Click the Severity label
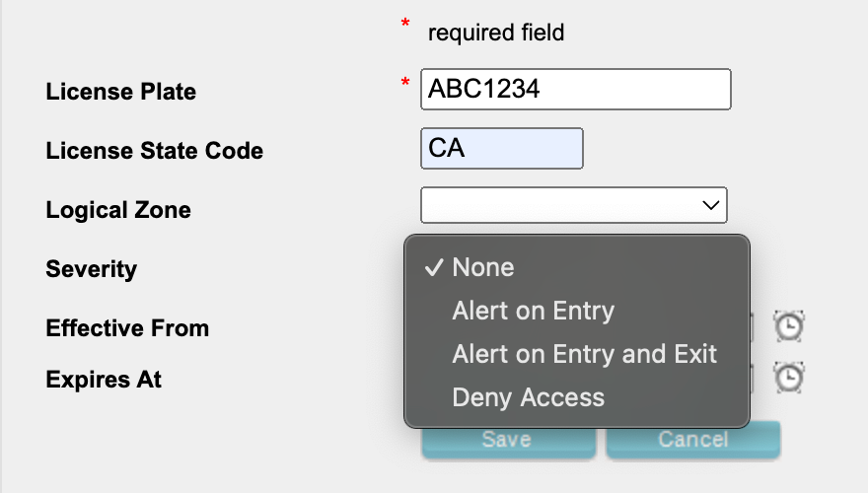This screenshot has height=493, width=868. [92, 269]
